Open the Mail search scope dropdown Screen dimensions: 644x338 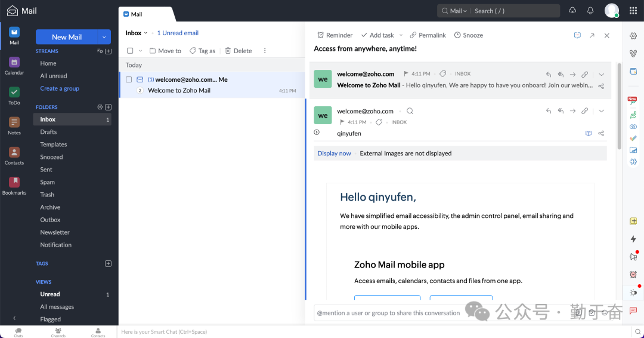[x=458, y=11]
